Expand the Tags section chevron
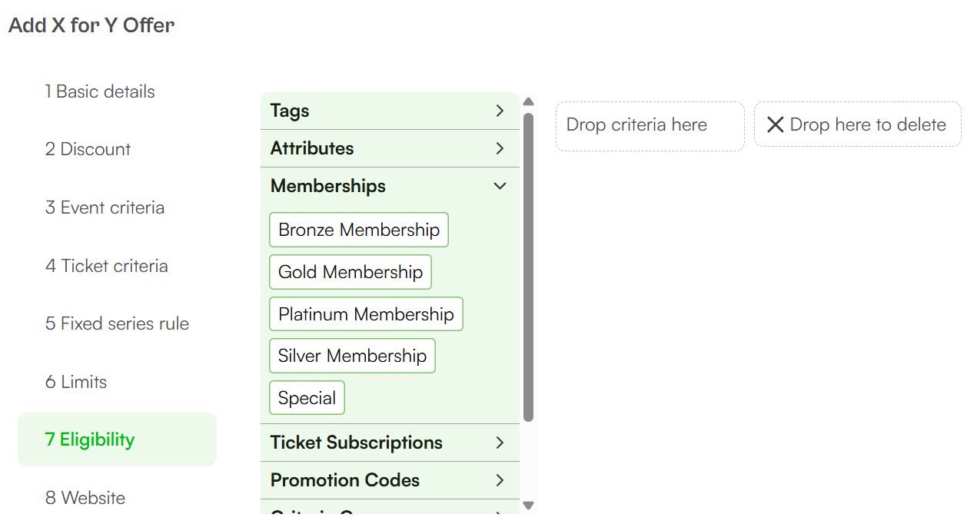Screen dimensions: 980x524 tap(500, 111)
